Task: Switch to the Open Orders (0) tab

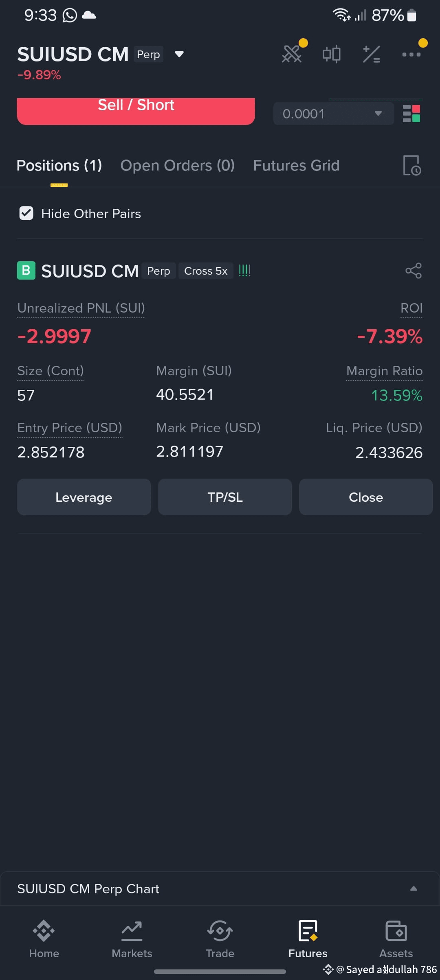Action: pos(178,166)
